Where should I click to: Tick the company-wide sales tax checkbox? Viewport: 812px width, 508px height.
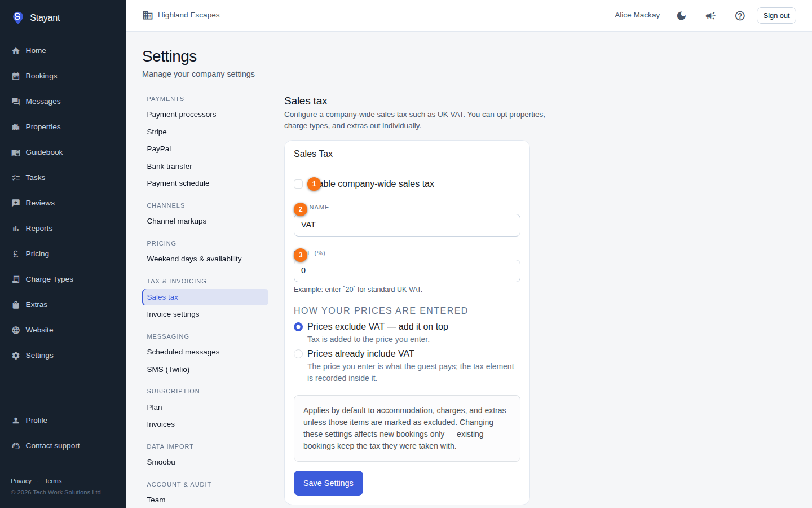[x=298, y=184]
